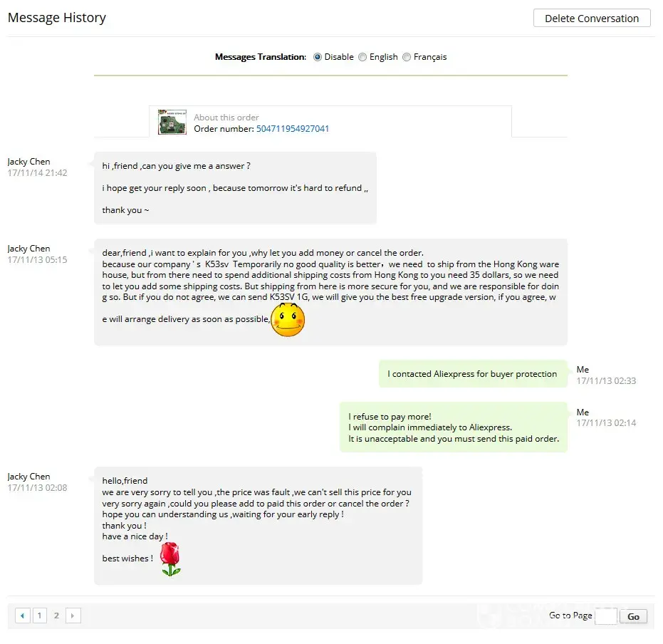Viewport: 663px width, 644px height.
Task: Click the Message History heading
Action: (x=57, y=18)
